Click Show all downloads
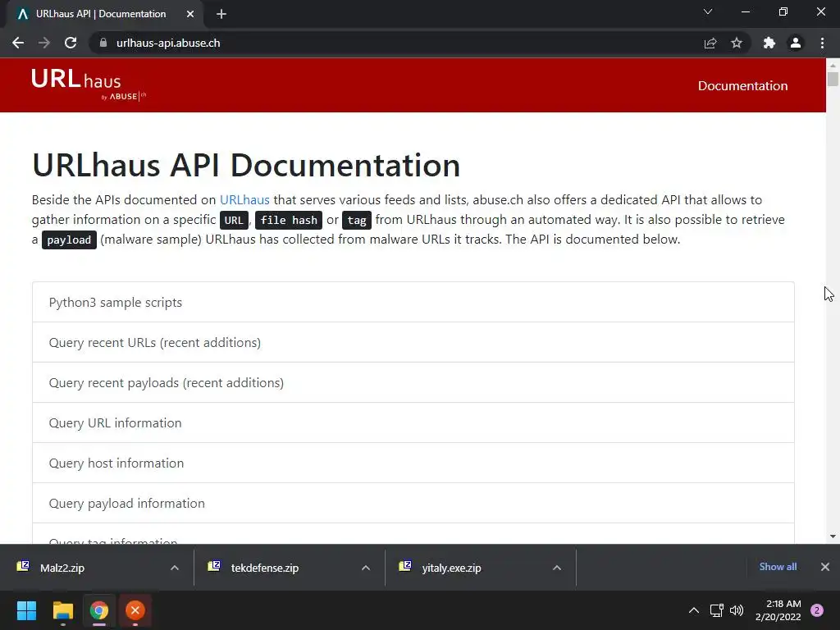 click(778, 567)
